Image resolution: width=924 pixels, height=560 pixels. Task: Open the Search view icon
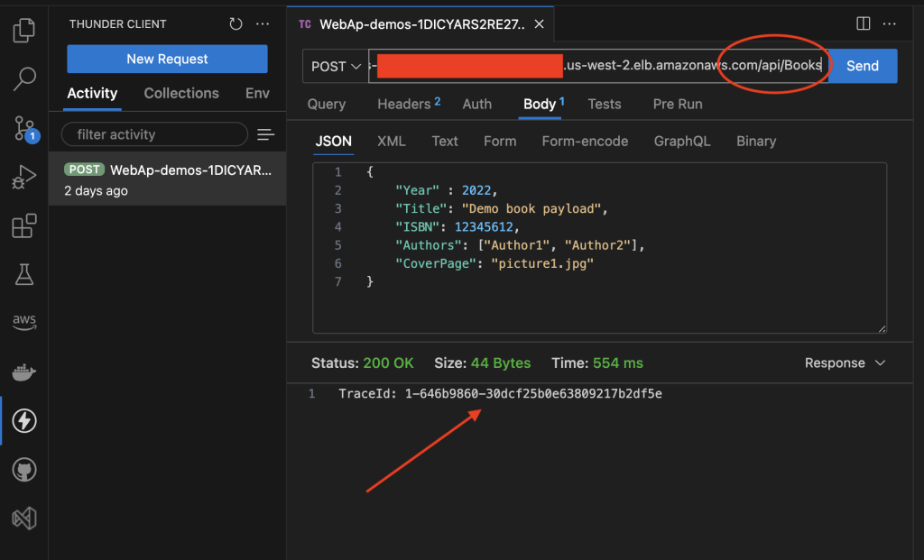23,79
